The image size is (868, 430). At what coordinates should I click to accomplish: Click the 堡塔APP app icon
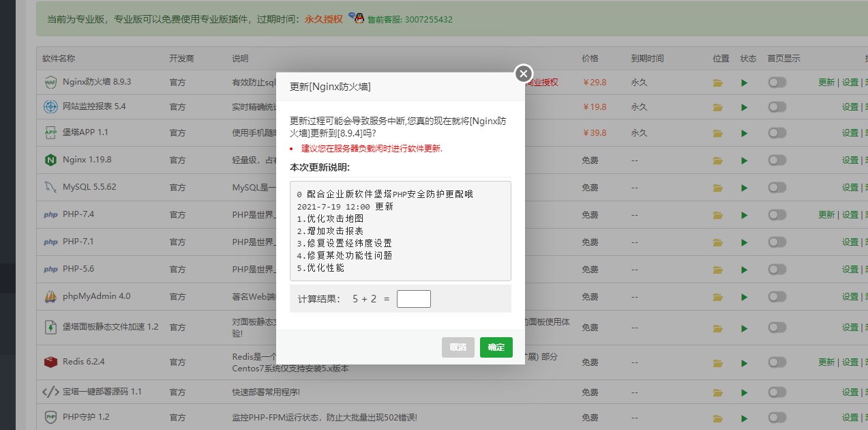[50, 132]
